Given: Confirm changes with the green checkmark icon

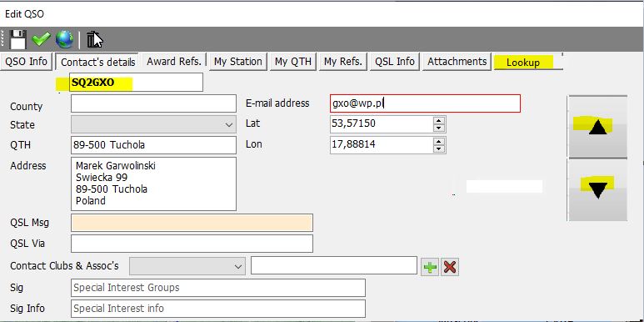Looking at the screenshot, I should click(x=41, y=39).
